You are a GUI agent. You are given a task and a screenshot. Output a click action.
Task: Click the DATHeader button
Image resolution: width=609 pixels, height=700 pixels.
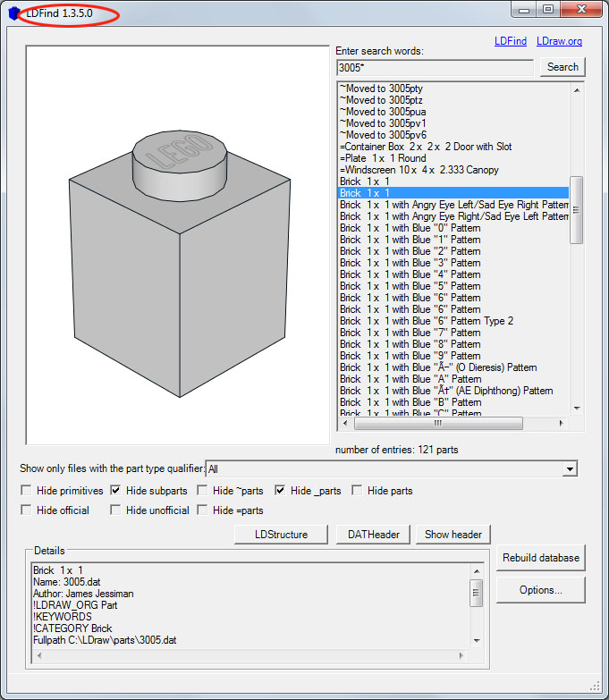coord(373,535)
